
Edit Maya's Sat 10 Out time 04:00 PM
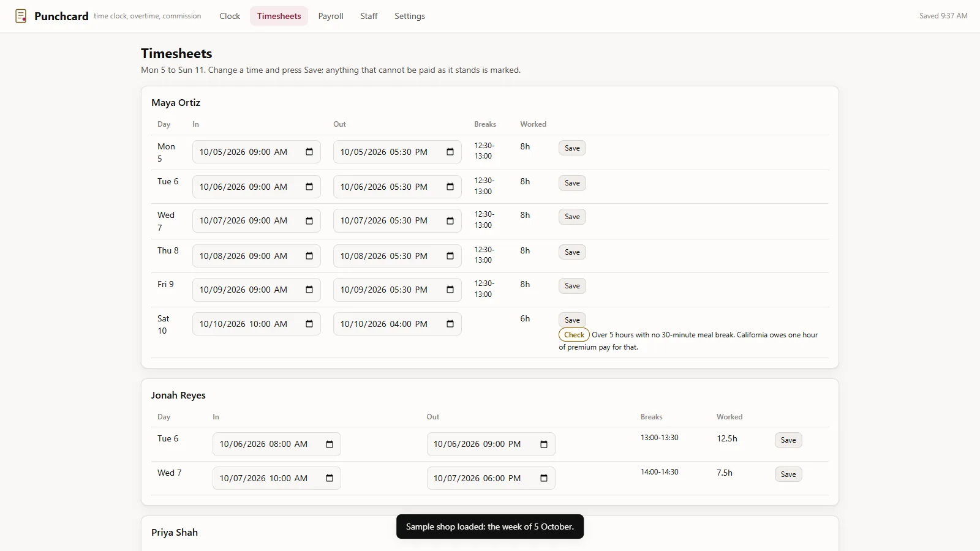coord(398,324)
